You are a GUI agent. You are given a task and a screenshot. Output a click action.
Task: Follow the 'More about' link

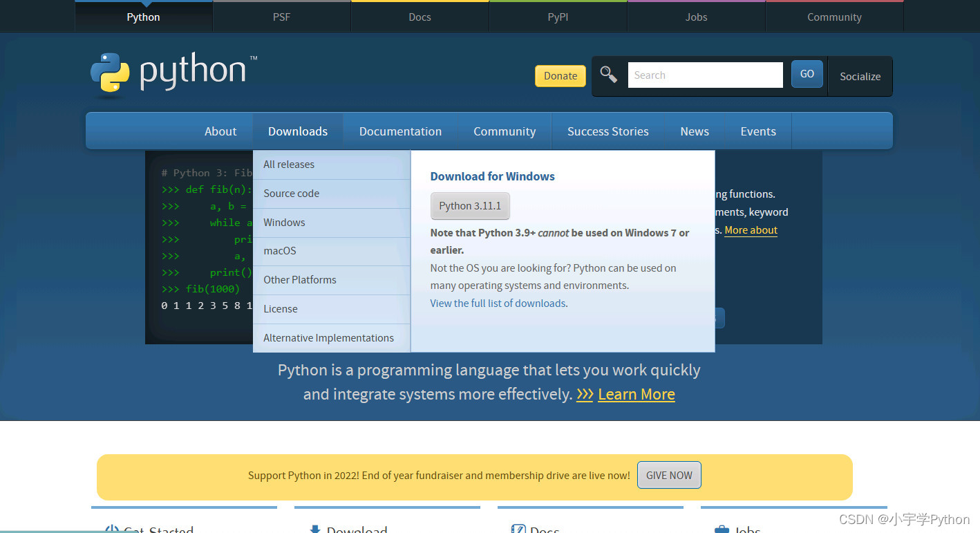[x=751, y=230]
